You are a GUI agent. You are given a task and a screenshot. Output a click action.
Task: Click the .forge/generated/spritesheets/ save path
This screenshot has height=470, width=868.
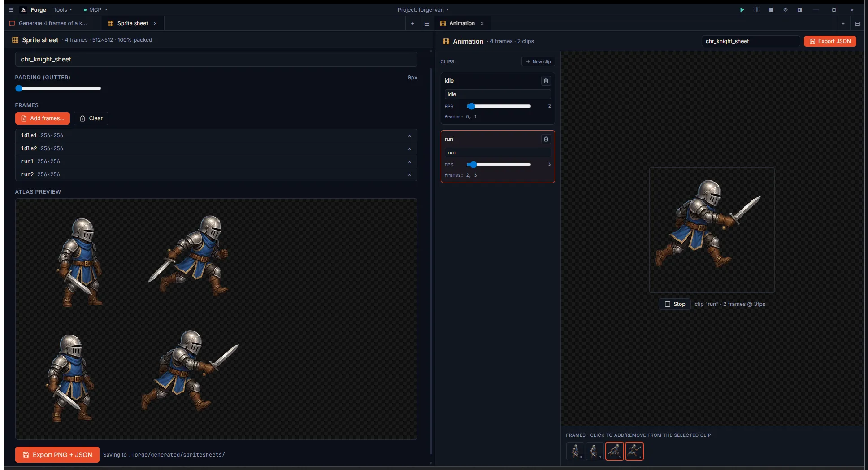coord(177,455)
